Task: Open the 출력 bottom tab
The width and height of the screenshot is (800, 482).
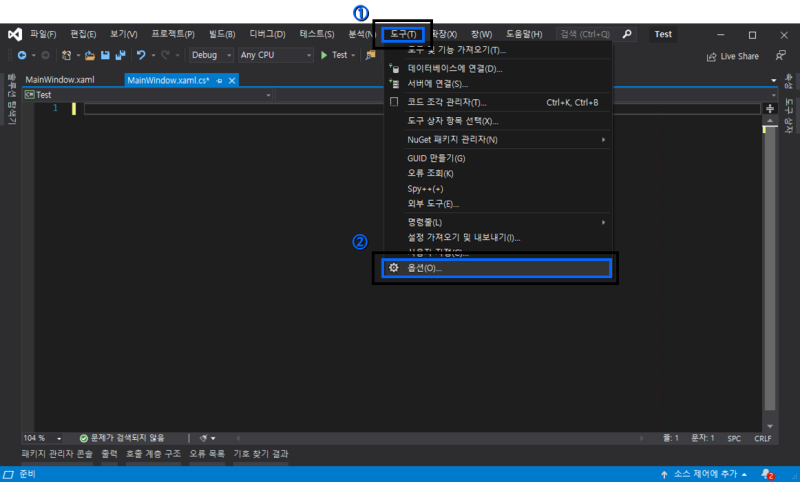Action: click(x=109, y=453)
